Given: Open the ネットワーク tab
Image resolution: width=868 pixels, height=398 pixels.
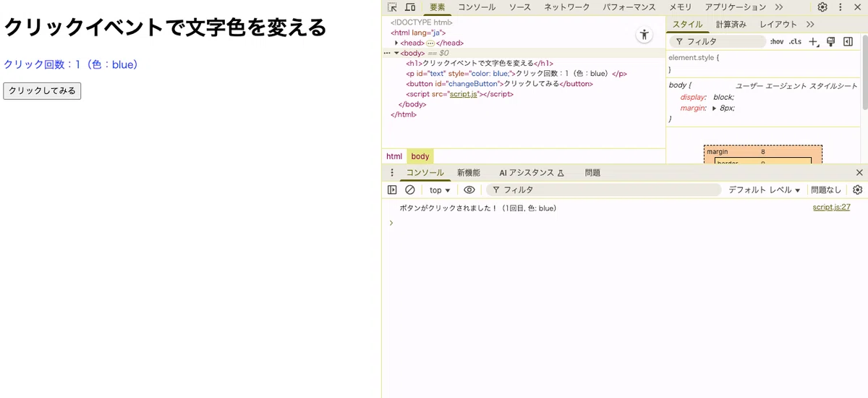Looking at the screenshot, I should click(567, 7).
